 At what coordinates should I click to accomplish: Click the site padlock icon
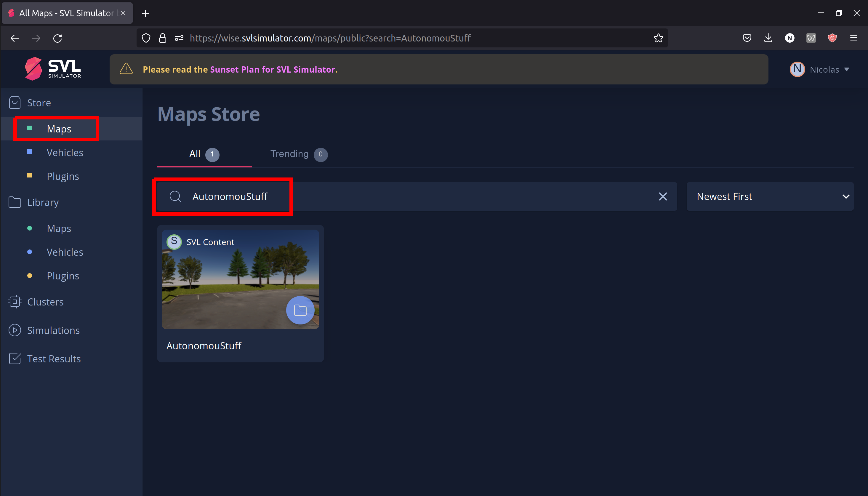coord(162,38)
